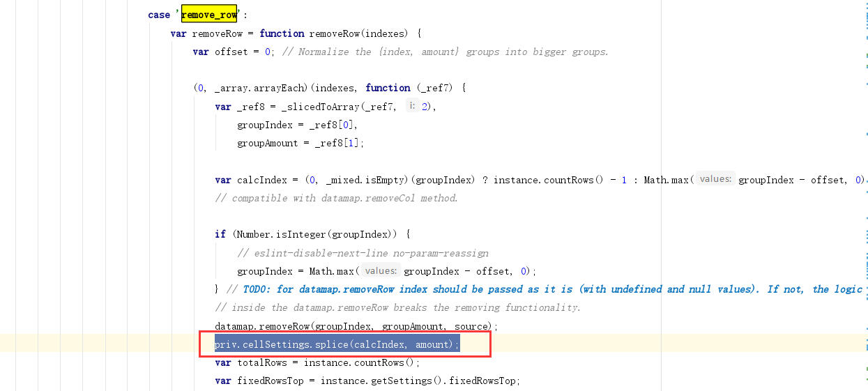Click 'values:' hint on calcIndex line
The width and height of the screenshot is (868, 391).
715,179
